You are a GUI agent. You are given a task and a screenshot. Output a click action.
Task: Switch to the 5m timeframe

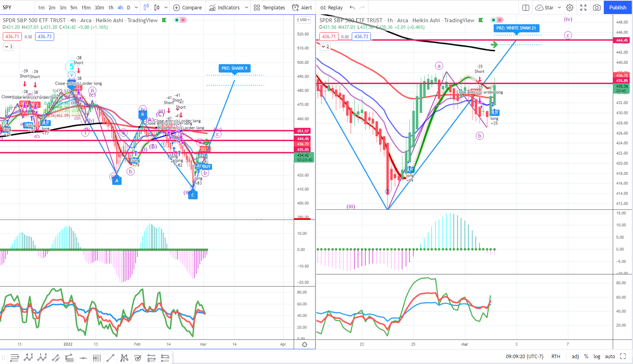coord(74,7)
